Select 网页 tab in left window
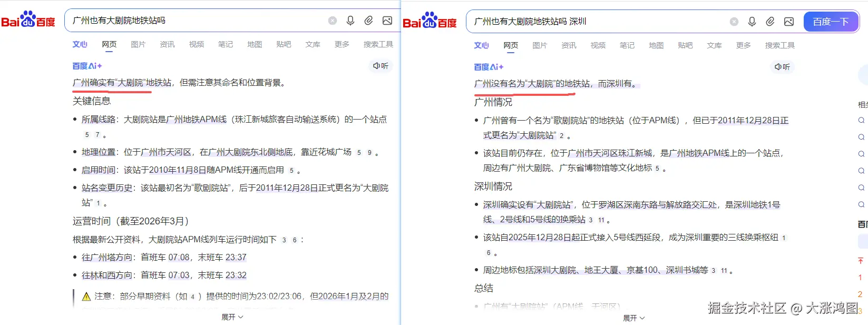The height and width of the screenshot is (325, 868). point(109,44)
